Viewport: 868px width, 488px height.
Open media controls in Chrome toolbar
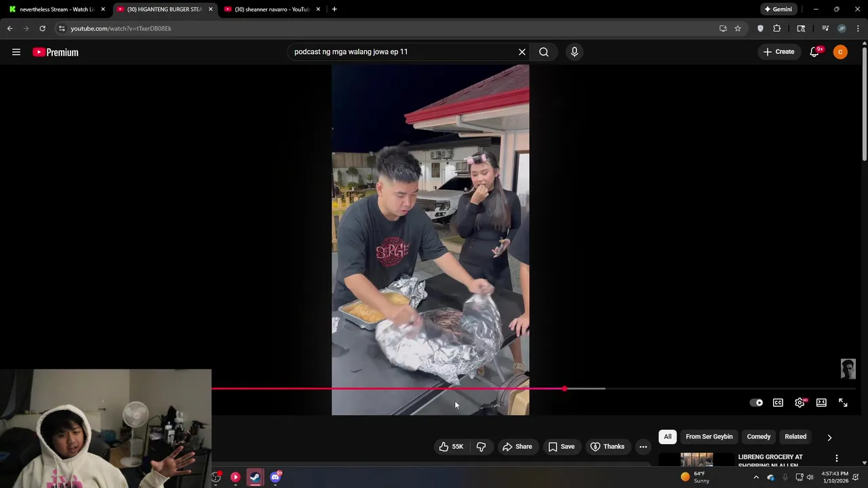(x=825, y=28)
